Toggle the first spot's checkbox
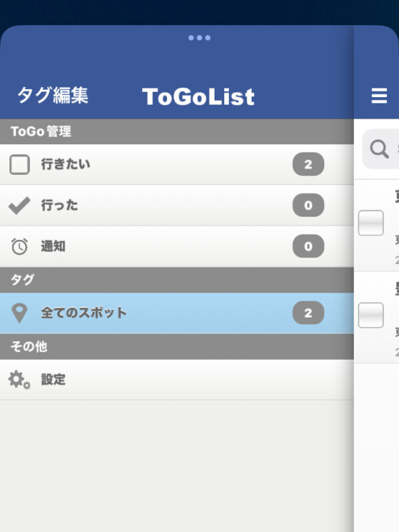 click(371, 223)
